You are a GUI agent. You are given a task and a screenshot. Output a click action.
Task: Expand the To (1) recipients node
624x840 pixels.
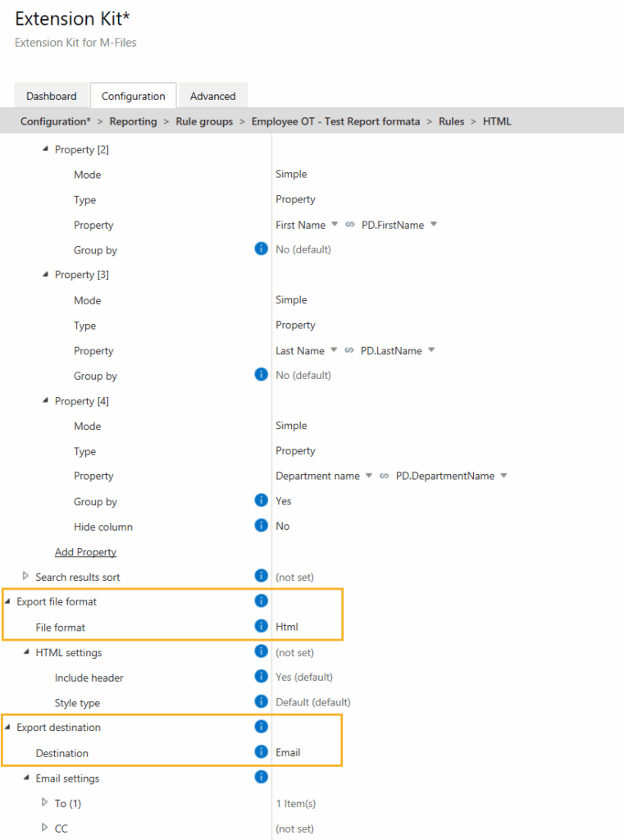point(45,802)
